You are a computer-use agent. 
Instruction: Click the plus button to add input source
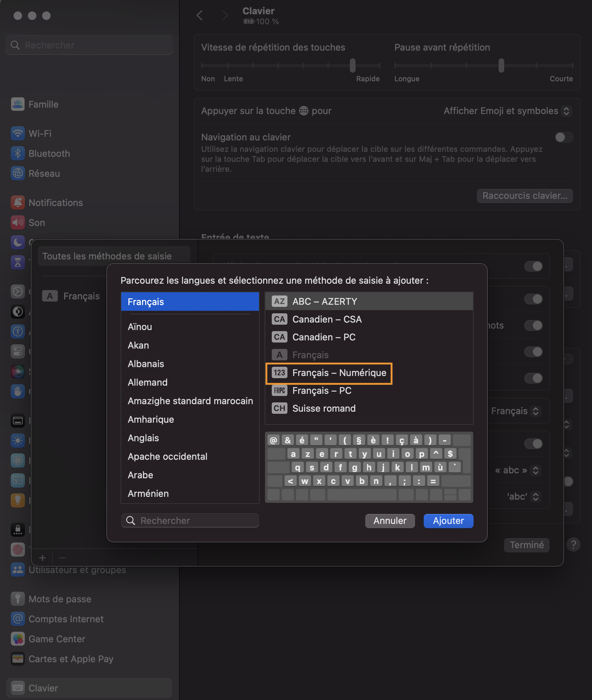(42, 557)
